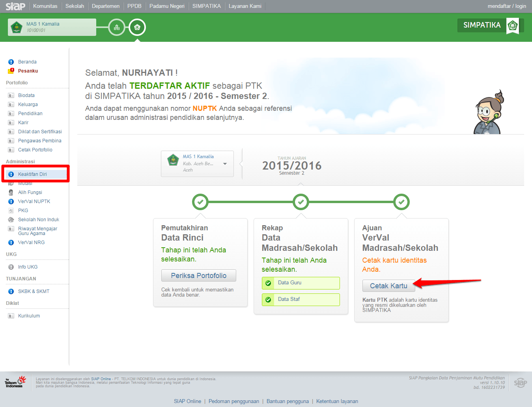Click the Riwayat Mengajar Guru Agama icon

[11, 229]
